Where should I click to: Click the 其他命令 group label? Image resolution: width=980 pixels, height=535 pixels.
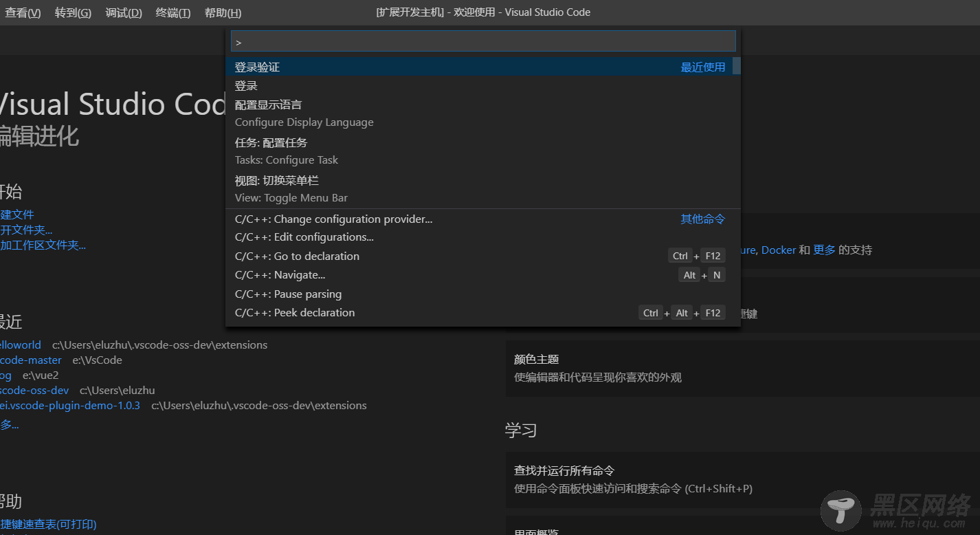(703, 219)
